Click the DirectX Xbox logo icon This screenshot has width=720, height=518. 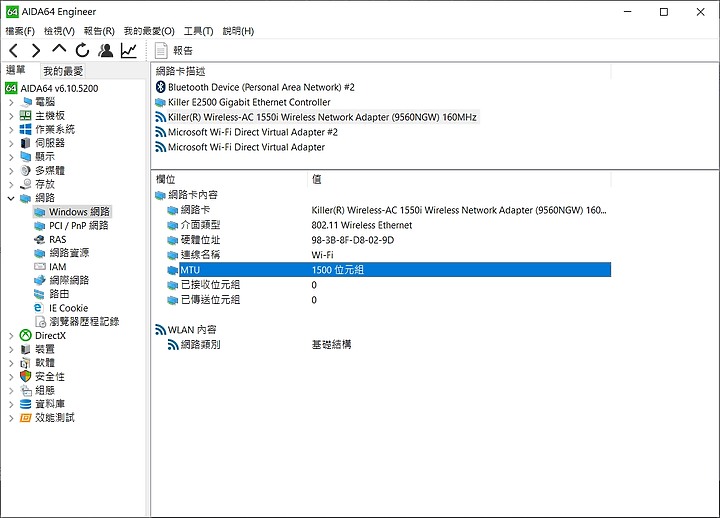coord(26,335)
